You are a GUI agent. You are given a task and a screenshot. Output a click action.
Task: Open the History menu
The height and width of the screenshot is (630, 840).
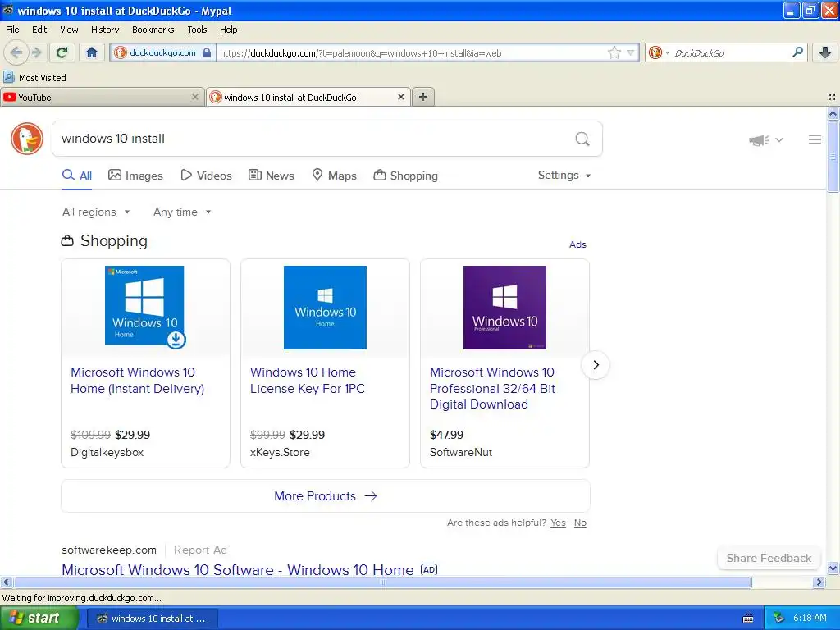(x=104, y=30)
